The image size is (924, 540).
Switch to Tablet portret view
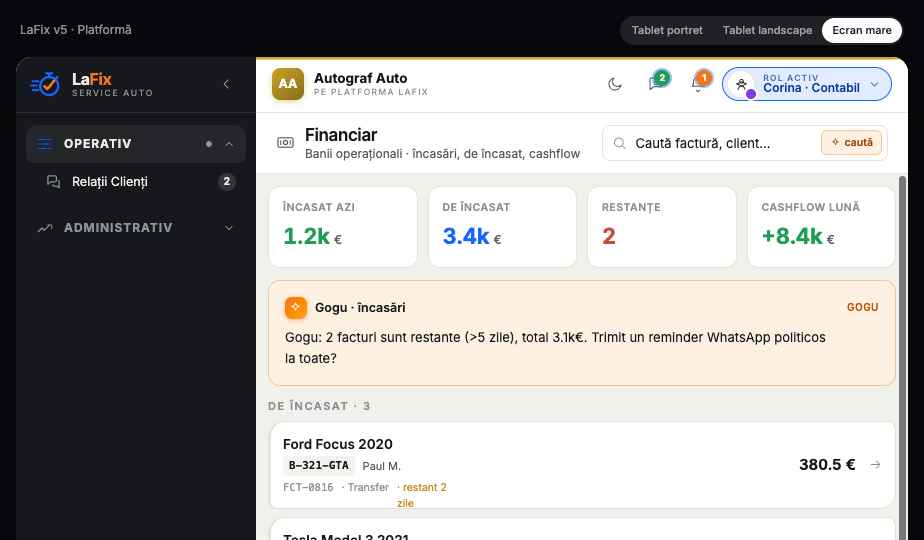[x=667, y=30]
